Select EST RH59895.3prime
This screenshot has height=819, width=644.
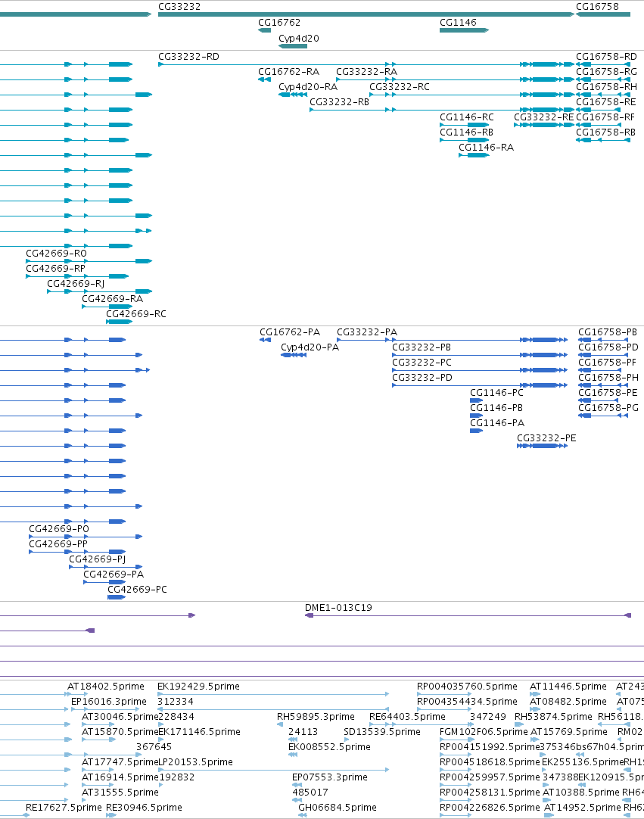[316, 717]
